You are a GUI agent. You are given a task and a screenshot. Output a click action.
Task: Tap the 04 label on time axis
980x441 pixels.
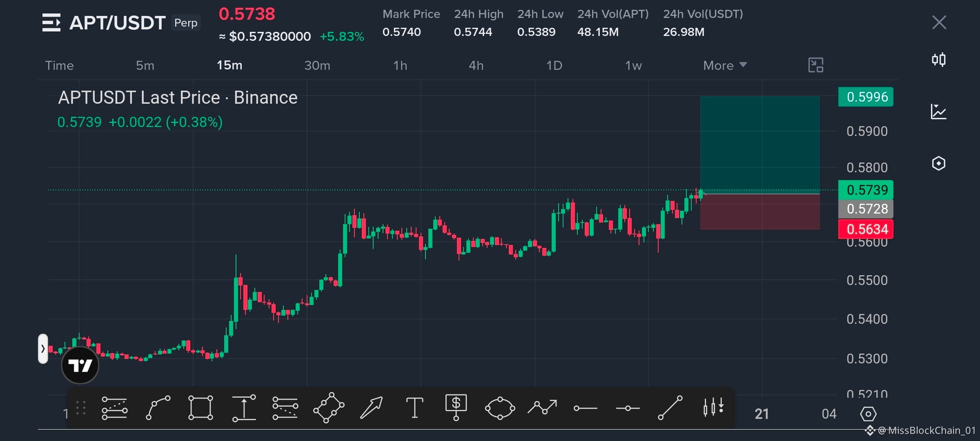(x=829, y=414)
